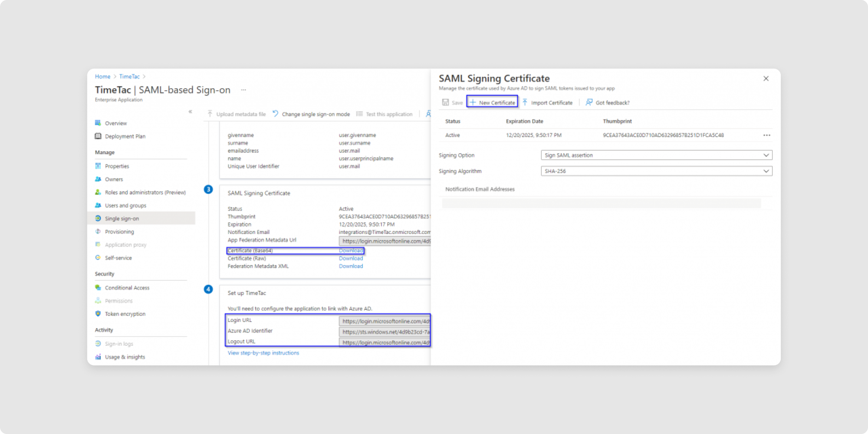Viewport: 868px width, 434px height.
Task: Open Usage & insights chart icon
Action: 98,357
